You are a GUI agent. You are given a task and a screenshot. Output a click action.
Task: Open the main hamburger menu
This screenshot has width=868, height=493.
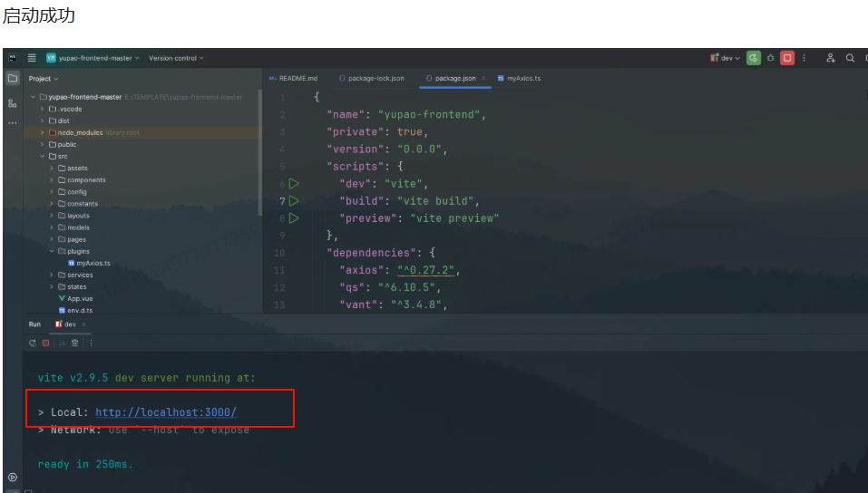32,57
